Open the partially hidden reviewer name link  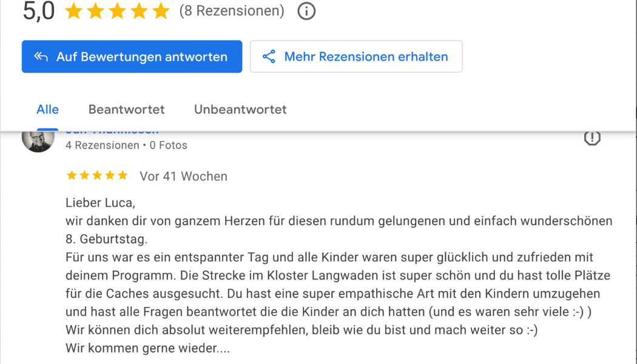tap(112, 133)
